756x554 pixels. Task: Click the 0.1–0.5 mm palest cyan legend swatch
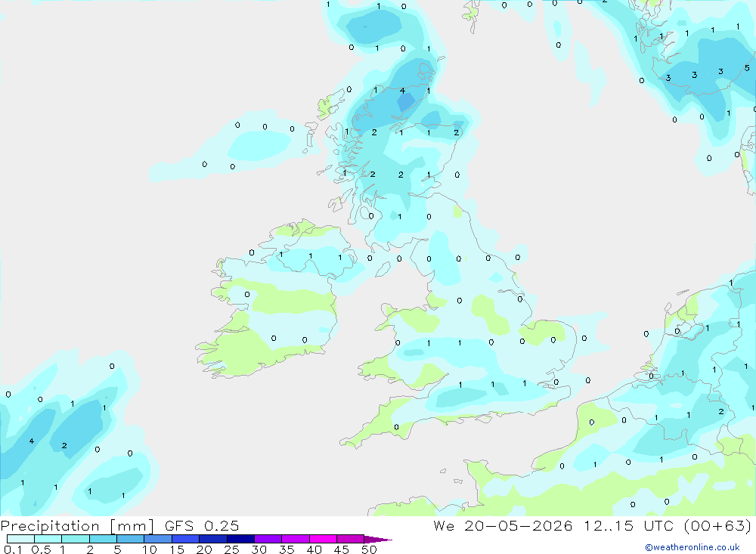(20, 539)
